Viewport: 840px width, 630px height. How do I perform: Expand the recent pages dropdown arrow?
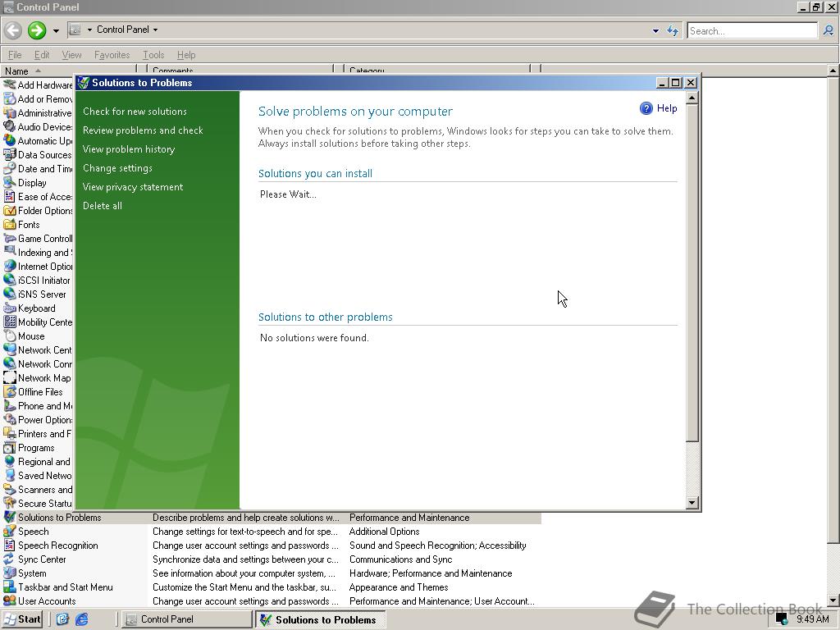pos(56,30)
